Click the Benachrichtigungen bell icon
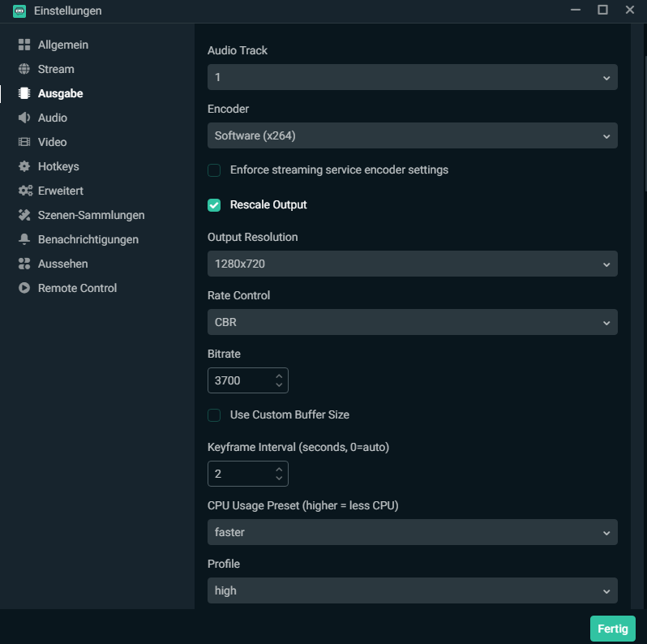647x644 pixels. tap(24, 239)
